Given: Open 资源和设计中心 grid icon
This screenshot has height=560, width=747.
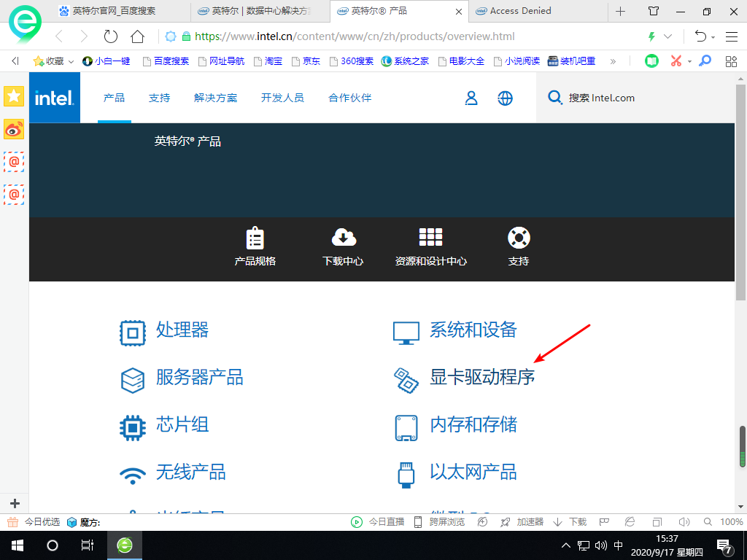Looking at the screenshot, I should tap(430, 237).
